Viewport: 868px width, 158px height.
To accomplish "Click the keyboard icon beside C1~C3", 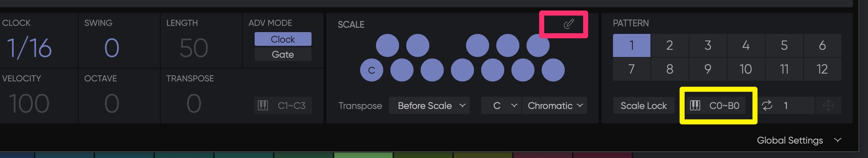I will [263, 106].
